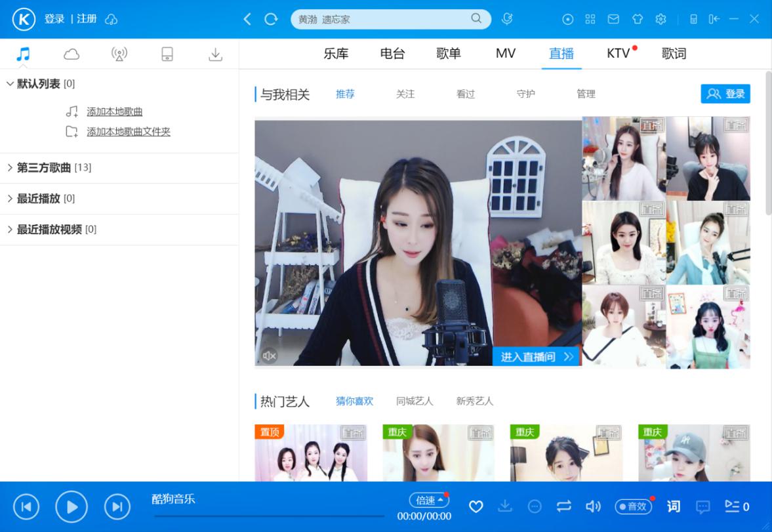Image resolution: width=772 pixels, height=532 pixels.
Task: Collapse the 默认列表 playlist group
Action: tap(10, 84)
